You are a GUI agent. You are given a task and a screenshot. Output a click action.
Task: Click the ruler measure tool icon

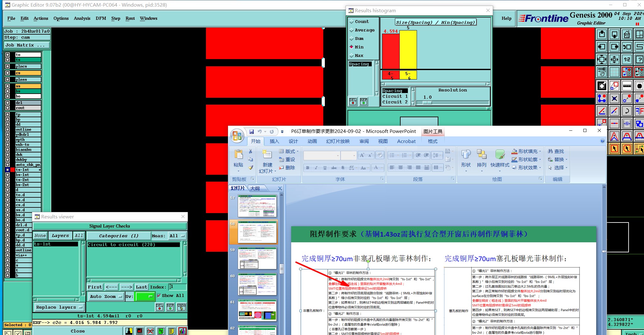pyautogui.click(x=627, y=85)
